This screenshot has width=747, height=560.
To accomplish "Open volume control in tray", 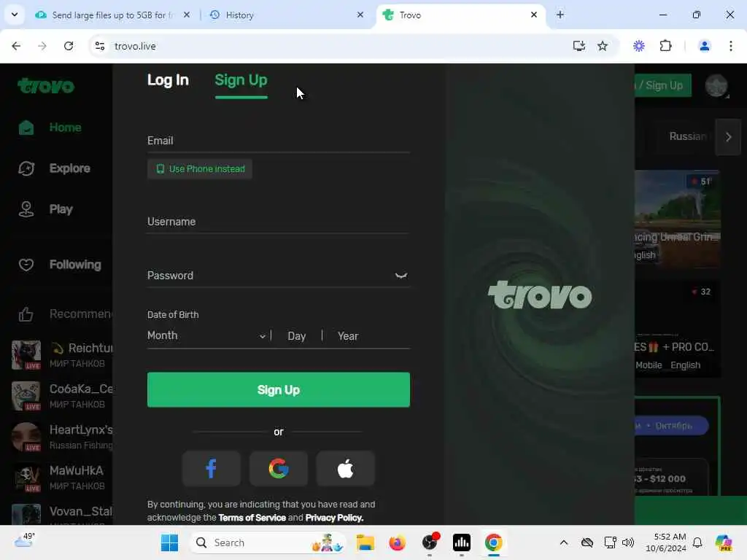I will pyautogui.click(x=628, y=542).
